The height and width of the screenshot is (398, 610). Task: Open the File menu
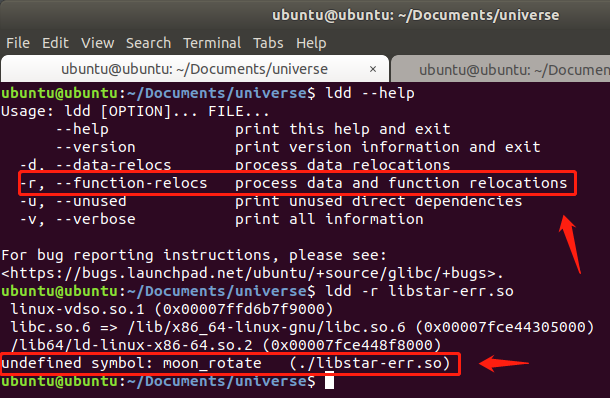pos(18,43)
